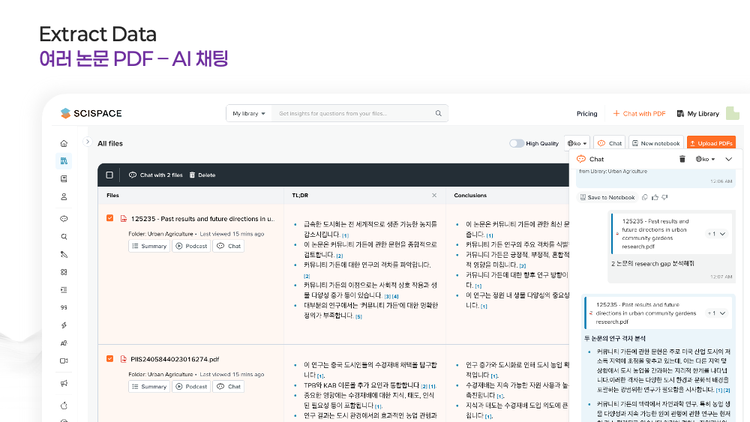Toggle the select-all checkbox in the dark toolbar
Image resolution: width=750 pixels, height=422 pixels.
point(110,175)
